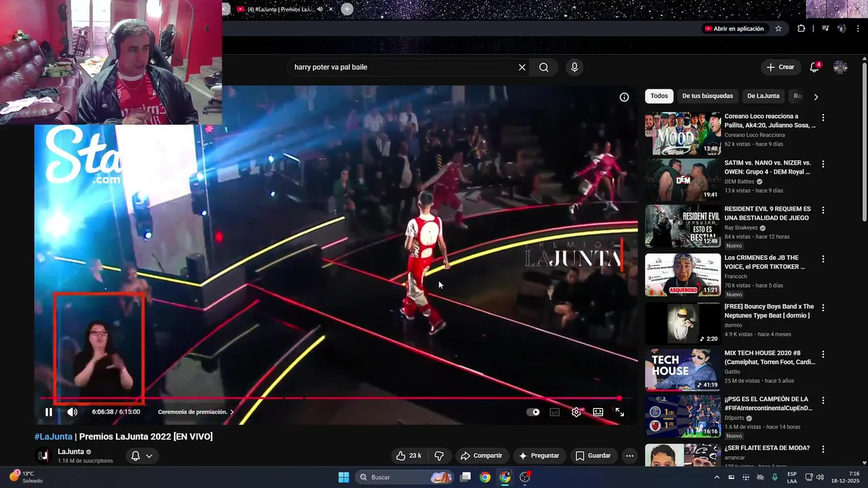Image resolution: width=868 pixels, height=488 pixels.
Task: Open a new browser tab
Action: coord(347,9)
